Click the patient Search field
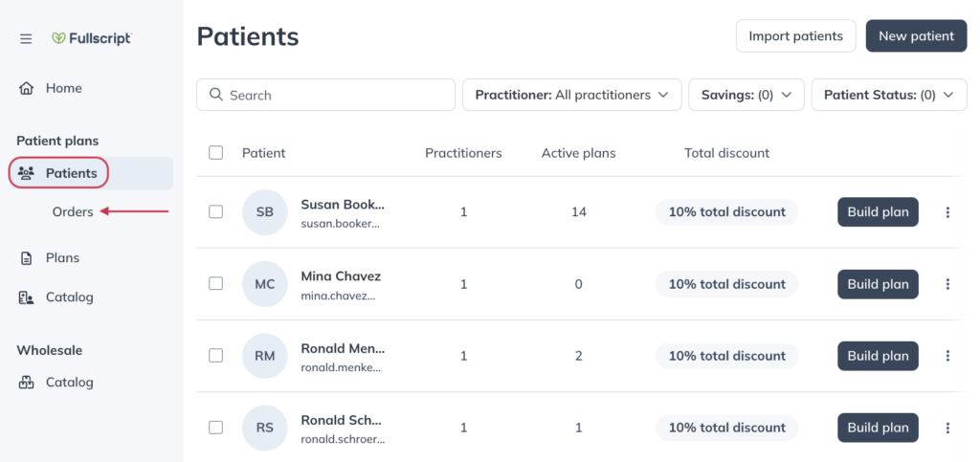 coord(325,95)
